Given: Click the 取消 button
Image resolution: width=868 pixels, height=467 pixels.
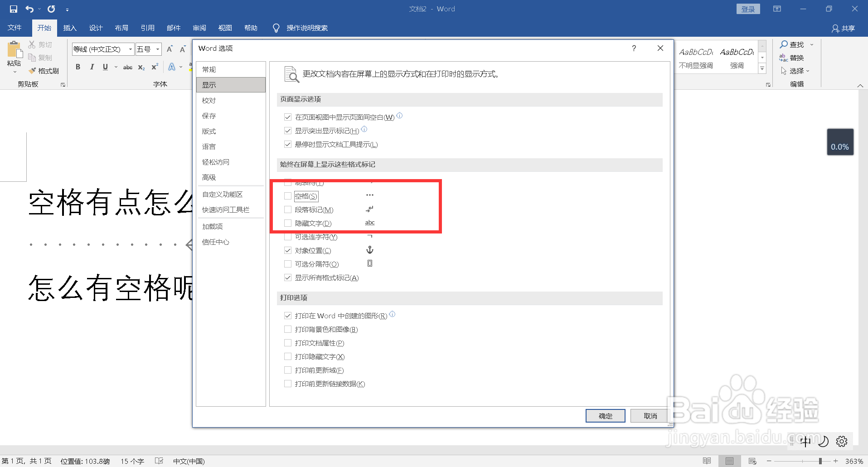Looking at the screenshot, I should coord(650,416).
